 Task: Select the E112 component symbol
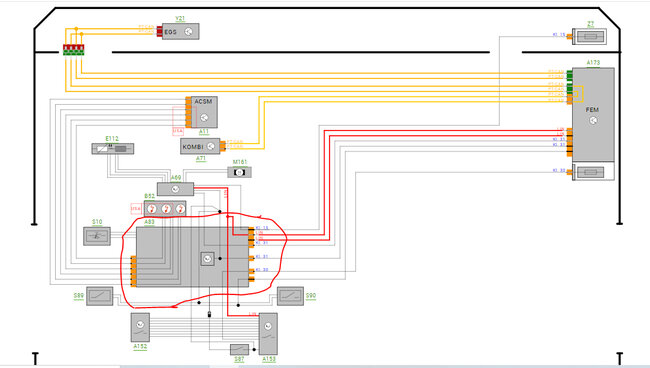tap(113, 149)
